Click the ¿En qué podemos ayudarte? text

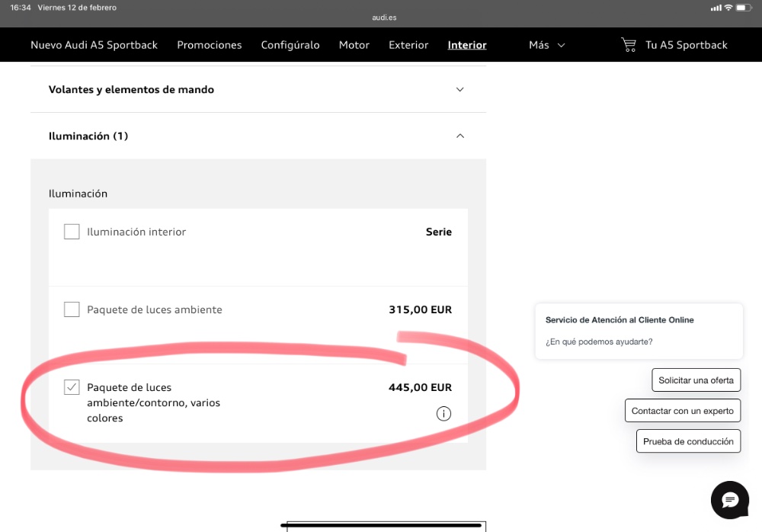click(x=599, y=342)
